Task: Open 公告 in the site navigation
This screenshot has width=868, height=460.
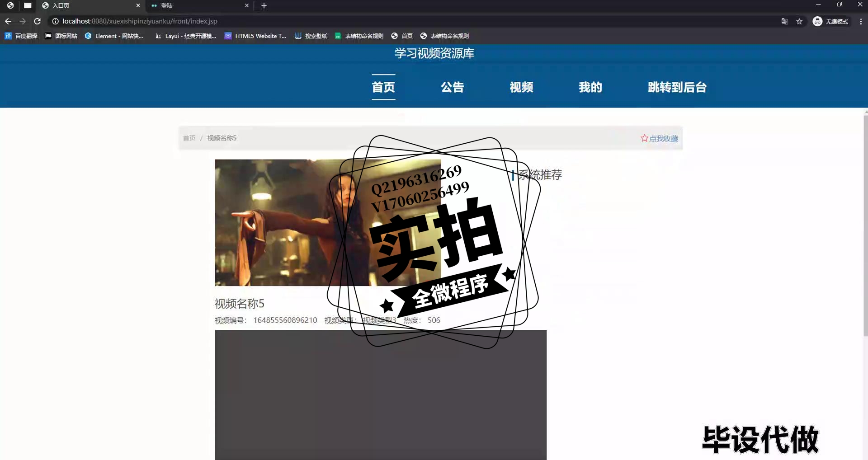Action: [x=453, y=87]
